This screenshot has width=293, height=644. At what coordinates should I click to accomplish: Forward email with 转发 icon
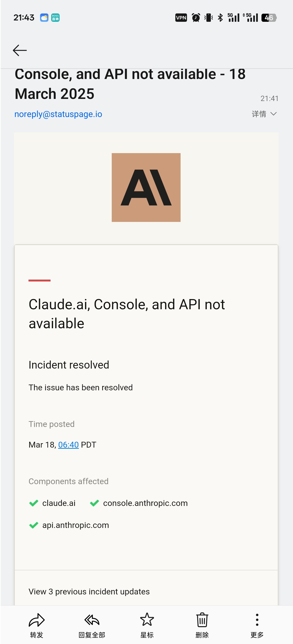[37, 625]
